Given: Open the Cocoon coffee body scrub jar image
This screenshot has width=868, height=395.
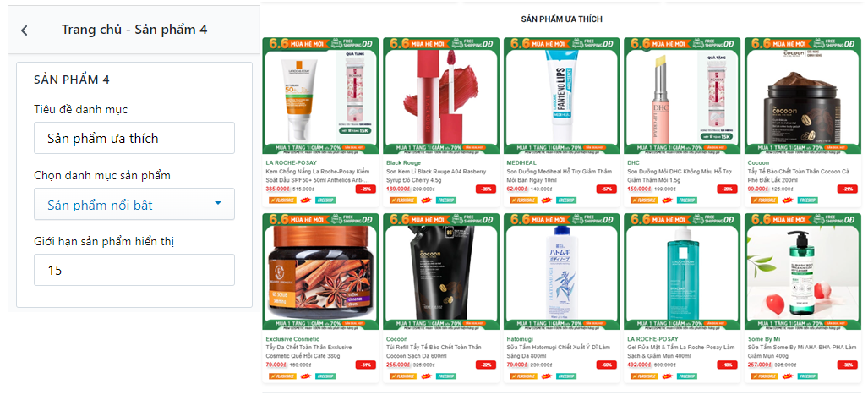Looking at the screenshot, I should 803,96.
